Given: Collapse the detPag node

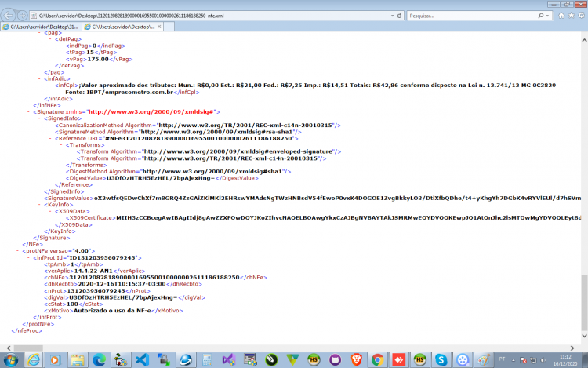Looking at the screenshot, I should 50,38.
